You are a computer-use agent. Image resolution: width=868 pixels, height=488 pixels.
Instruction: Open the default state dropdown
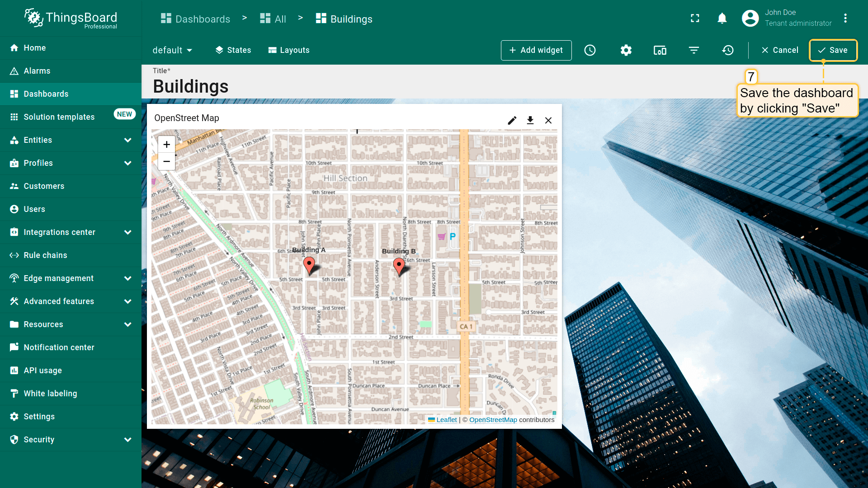(172, 50)
